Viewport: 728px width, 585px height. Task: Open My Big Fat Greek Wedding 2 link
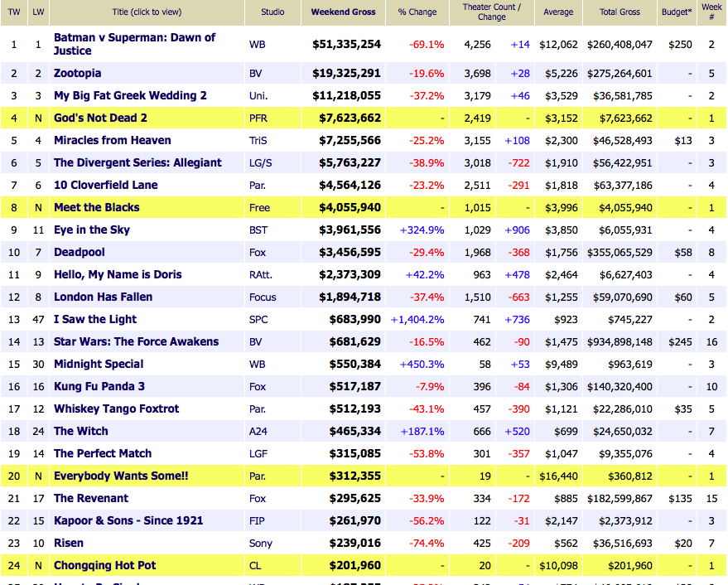point(130,96)
